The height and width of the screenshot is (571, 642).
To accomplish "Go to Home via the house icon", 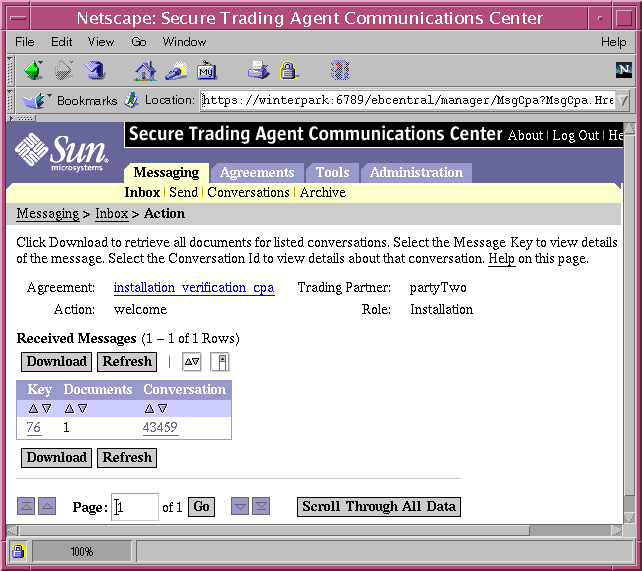I will pos(145,71).
